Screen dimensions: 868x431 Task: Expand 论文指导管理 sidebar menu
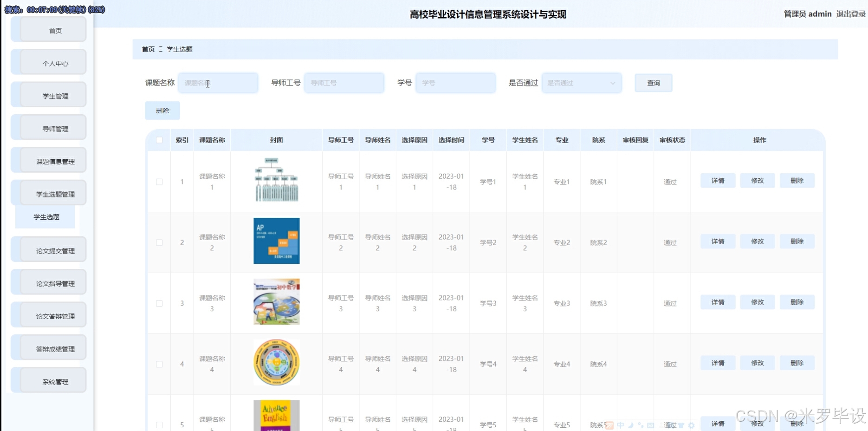[x=49, y=283]
